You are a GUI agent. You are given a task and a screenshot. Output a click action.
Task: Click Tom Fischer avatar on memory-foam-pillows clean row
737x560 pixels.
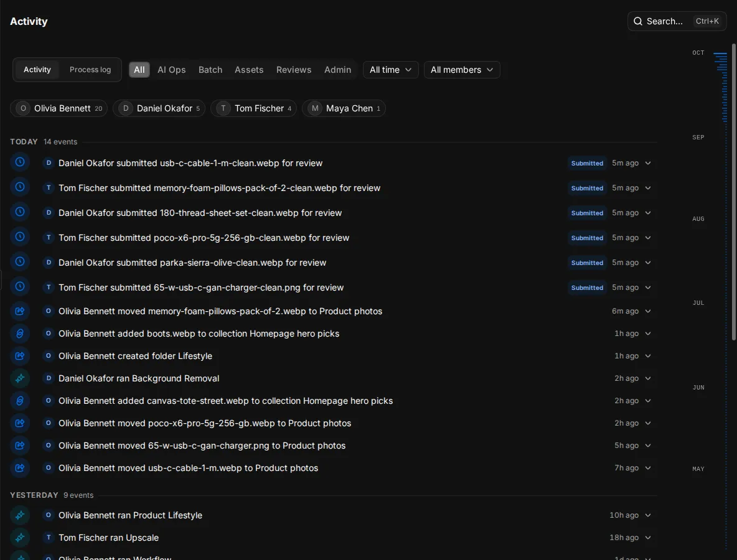tap(49, 188)
